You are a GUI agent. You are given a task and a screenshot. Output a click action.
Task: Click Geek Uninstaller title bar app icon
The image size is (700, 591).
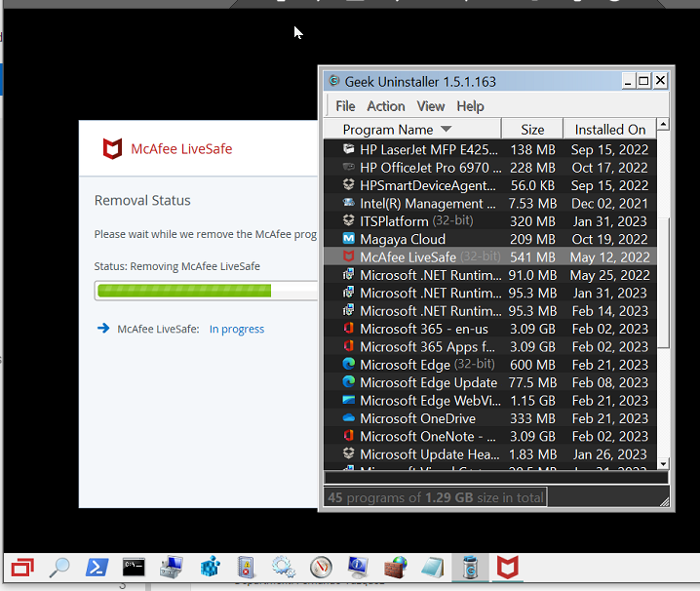click(x=334, y=81)
